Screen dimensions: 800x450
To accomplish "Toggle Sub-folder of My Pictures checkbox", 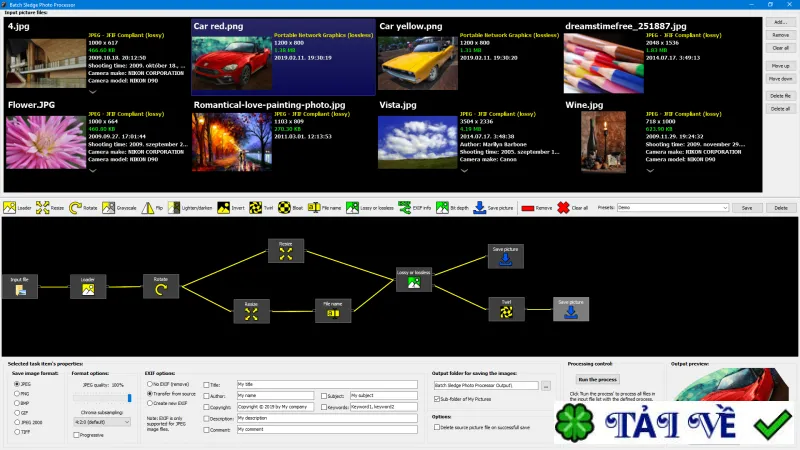I will pyautogui.click(x=437, y=399).
